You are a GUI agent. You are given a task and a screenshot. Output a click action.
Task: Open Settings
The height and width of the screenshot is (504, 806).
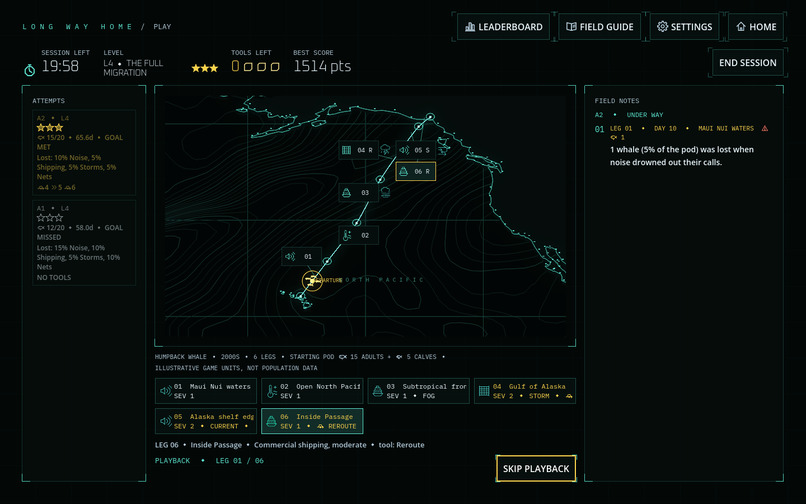[684, 27]
